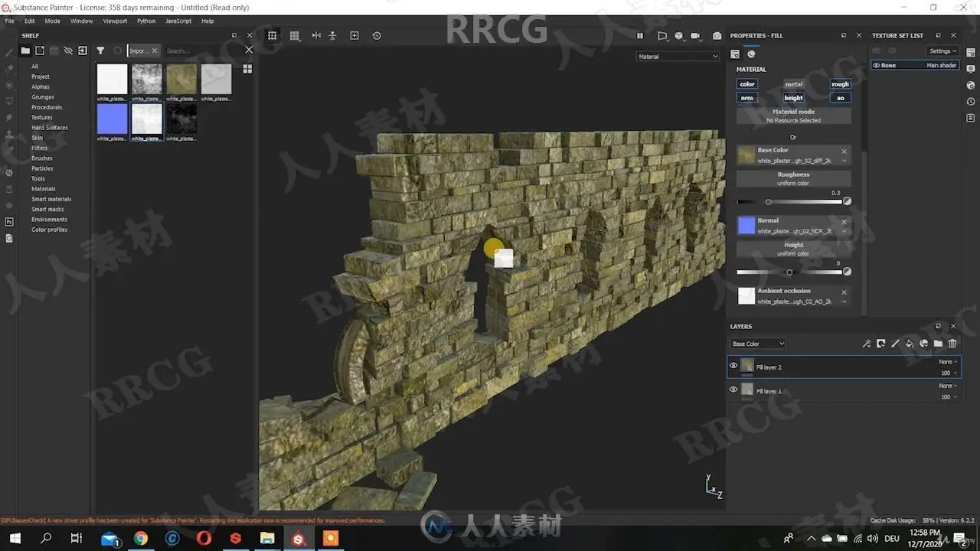Click the add fill layer bucket icon
This screenshot has width=980, height=551.
tap(910, 344)
